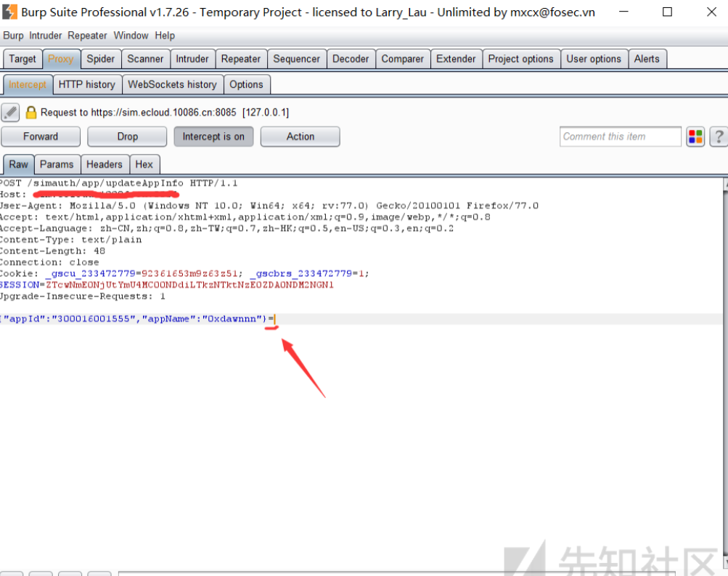
Task: Click the SESSION cookie value line
Action: pyautogui.click(x=167, y=285)
